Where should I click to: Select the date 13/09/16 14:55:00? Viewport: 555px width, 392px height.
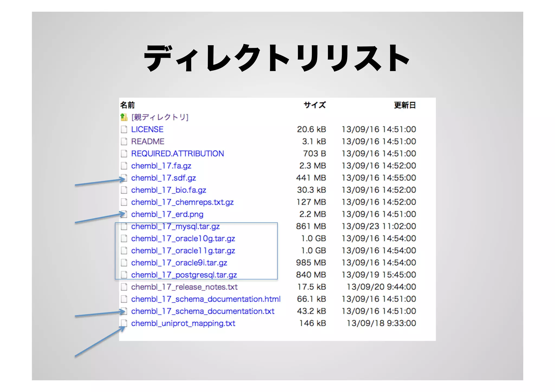tap(379, 178)
